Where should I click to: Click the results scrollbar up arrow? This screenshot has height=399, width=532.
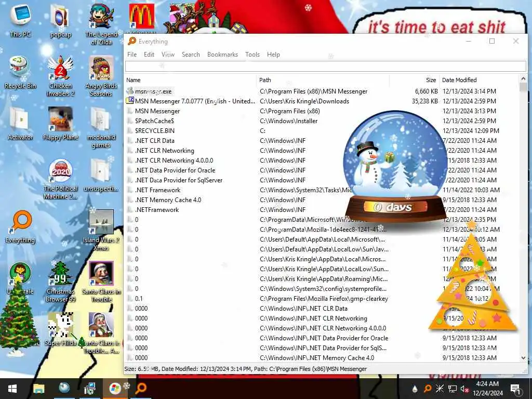523,79
